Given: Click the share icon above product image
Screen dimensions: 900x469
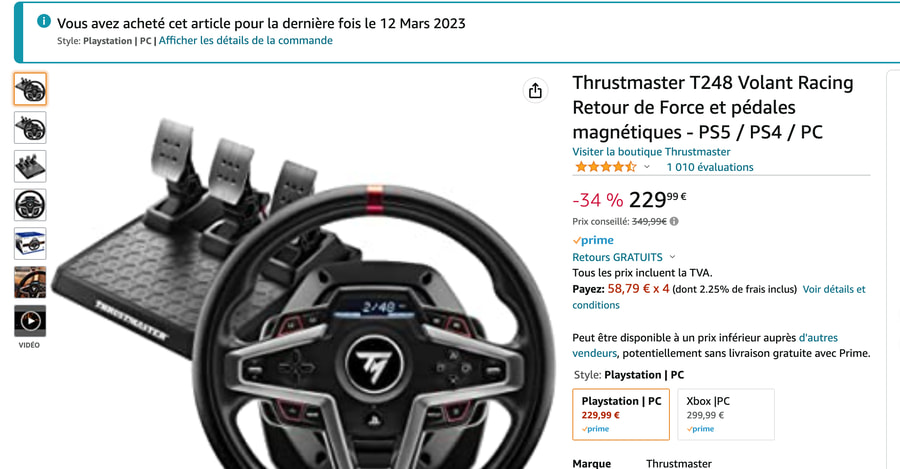Looking at the screenshot, I should tap(535, 91).
